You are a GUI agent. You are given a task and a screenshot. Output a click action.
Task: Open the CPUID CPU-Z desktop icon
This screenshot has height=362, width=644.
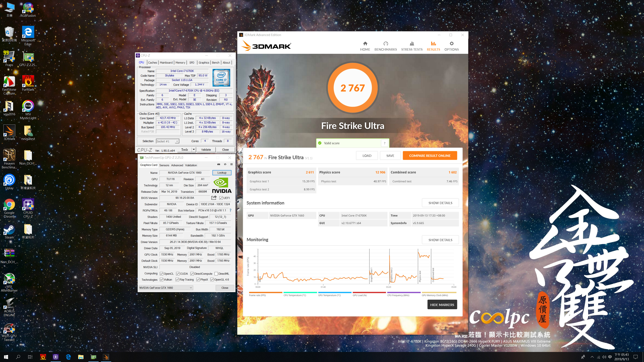point(28,208)
